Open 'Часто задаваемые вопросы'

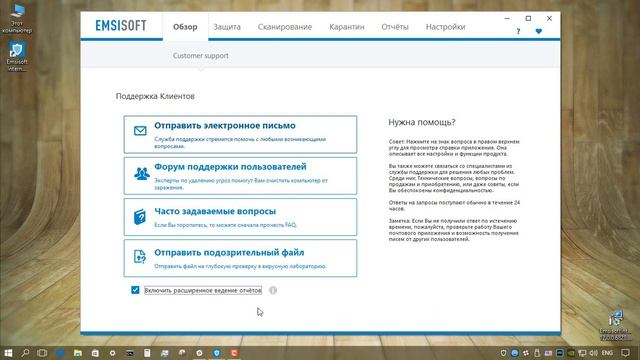[x=240, y=217]
